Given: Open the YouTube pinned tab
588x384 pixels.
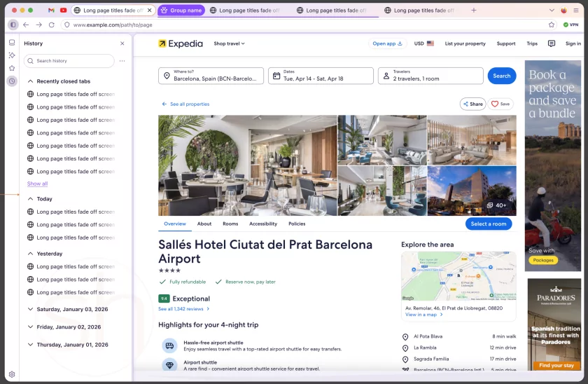Looking at the screenshot, I should (x=64, y=11).
